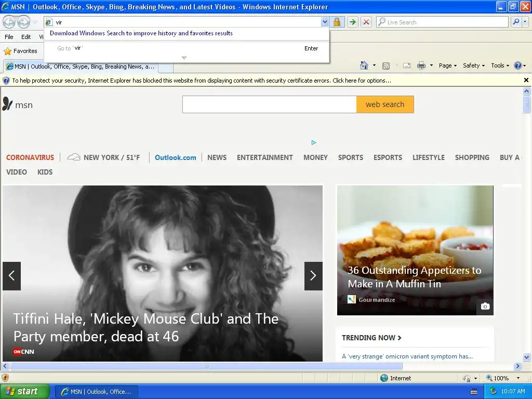This screenshot has height=399, width=532.
Task: Click the Download Windows Search suggestion link
Action: tap(141, 33)
